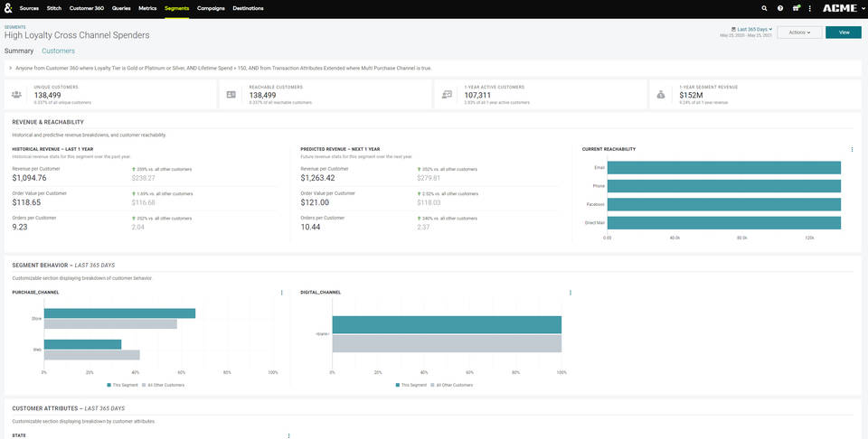Click the ampersand logo in top-left corner

click(x=7, y=7)
